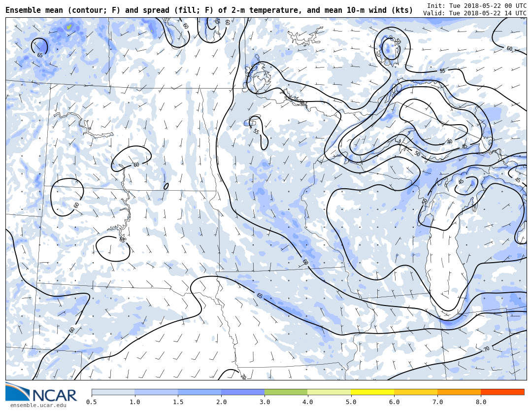Pick the 4.0–5.0 pale yellow-green colorbar swatch
The height and width of the screenshot is (411, 532).
[x=330, y=392]
